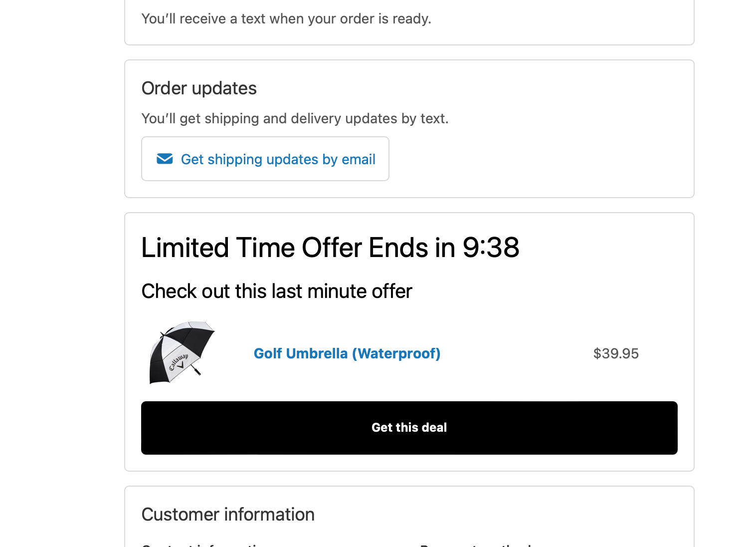Click the 9:38 countdown timer
The width and height of the screenshot is (756, 547).
pos(491,248)
